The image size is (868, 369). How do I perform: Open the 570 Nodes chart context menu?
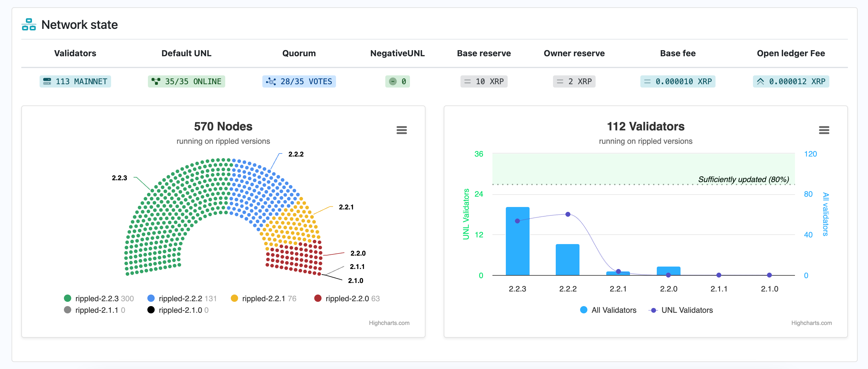click(402, 130)
